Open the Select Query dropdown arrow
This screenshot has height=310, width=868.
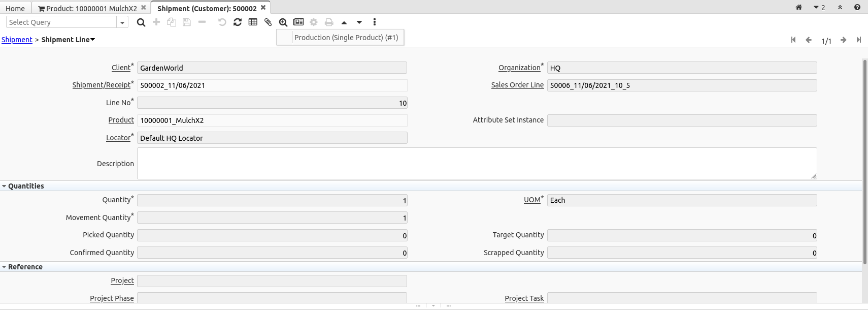pyautogui.click(x=122, y=22)
